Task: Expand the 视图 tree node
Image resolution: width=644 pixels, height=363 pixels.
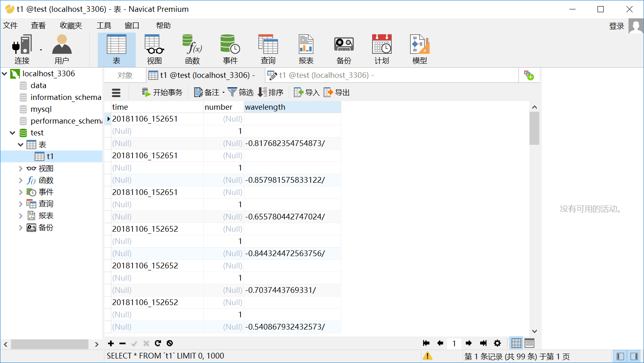Action: coord(21,168)
